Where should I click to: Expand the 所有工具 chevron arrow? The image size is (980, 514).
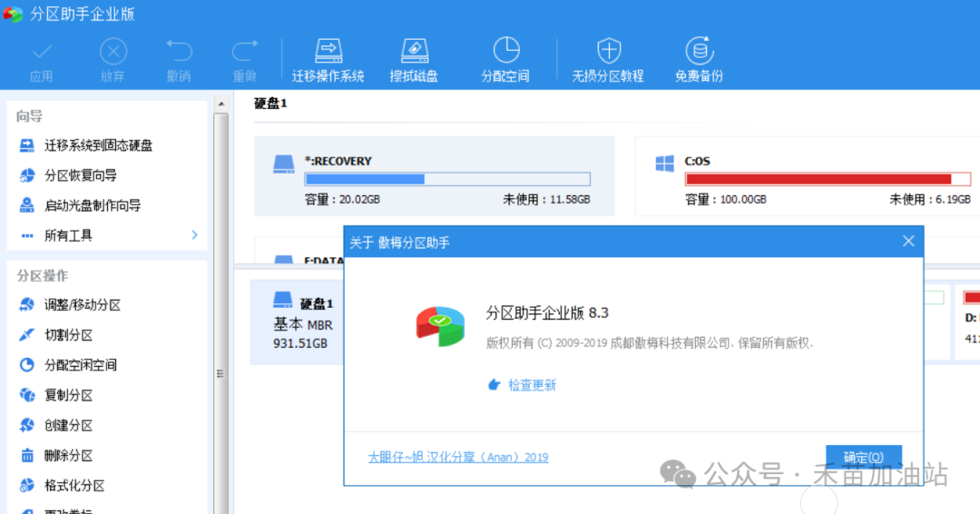click(194, 235)
